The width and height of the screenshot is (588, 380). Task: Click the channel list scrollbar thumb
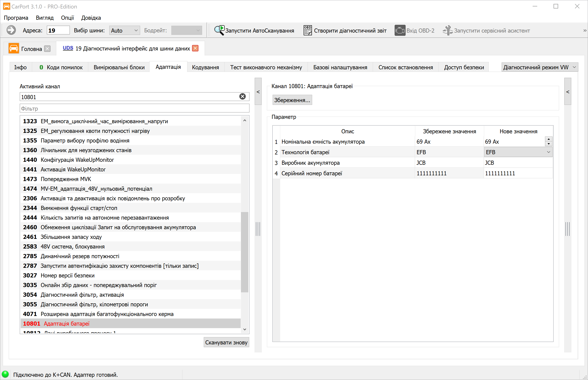point(244,252)
